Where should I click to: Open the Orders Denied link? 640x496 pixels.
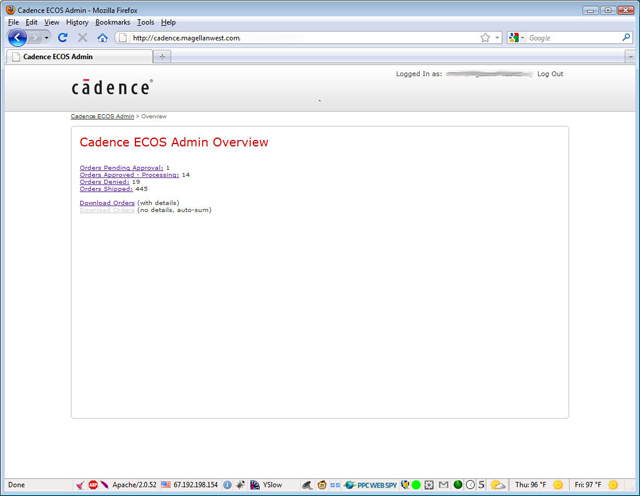coord(104,182)
